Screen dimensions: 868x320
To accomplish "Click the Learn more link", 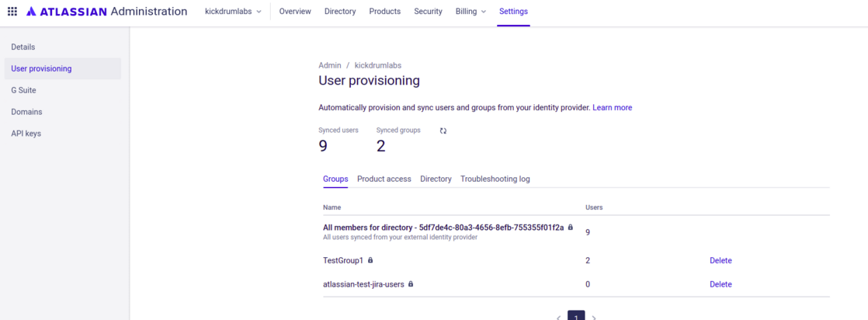I will tap(613, 107).
